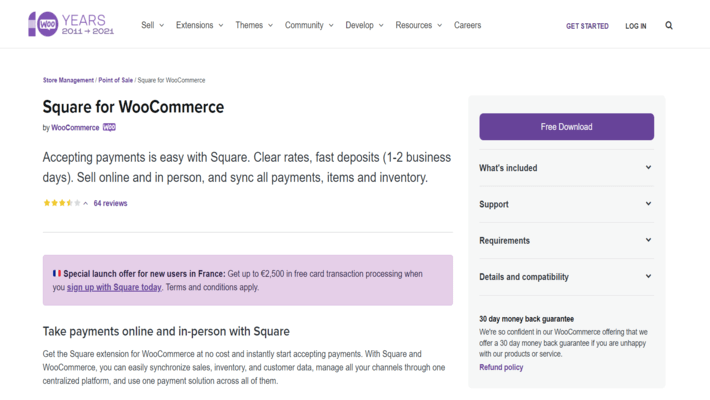Open the Extensions dropdown menu
This screenshot has height=400, width=710.
pos(199,26)
